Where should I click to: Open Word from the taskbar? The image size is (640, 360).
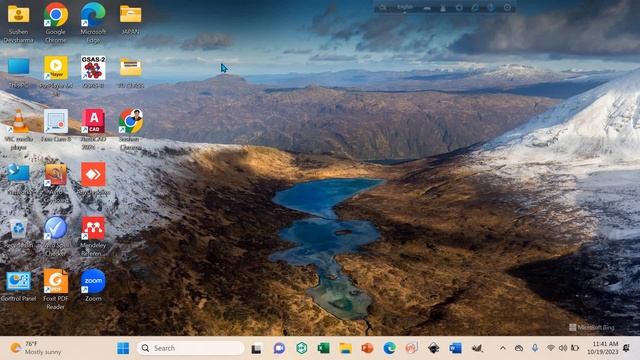click(x=455, y=348)
